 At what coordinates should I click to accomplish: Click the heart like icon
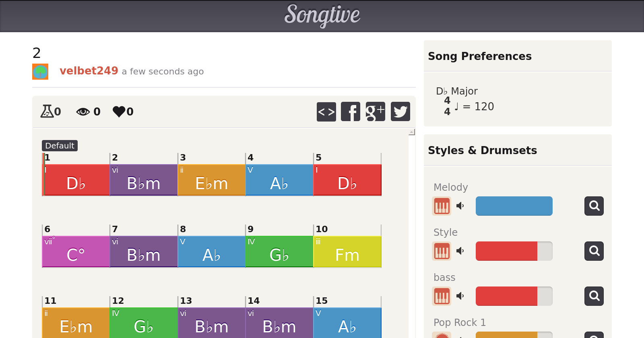(119, 111)
